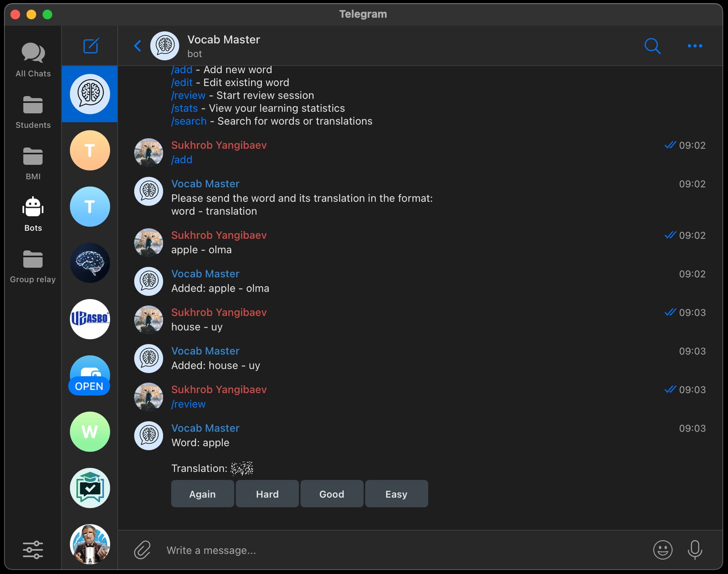This screenshot has width=728, height=574.
Task: Click the /search command link
Action: (189, 121)
